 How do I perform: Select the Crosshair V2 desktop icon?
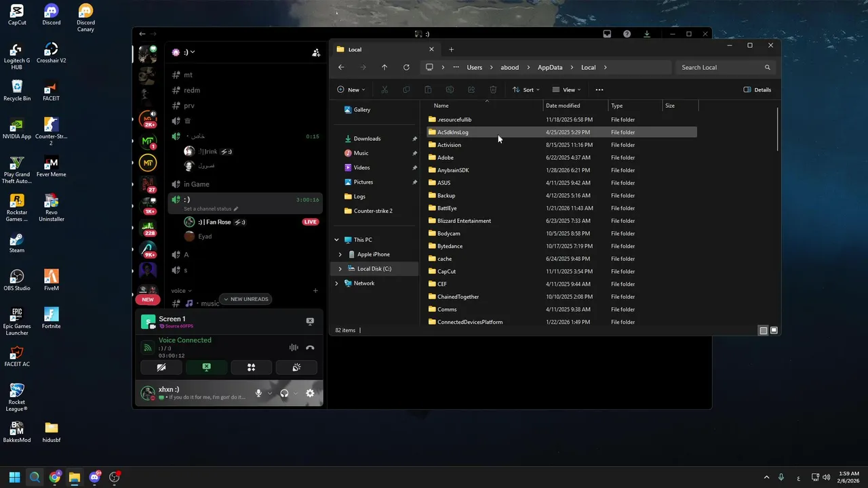(52, 53)
